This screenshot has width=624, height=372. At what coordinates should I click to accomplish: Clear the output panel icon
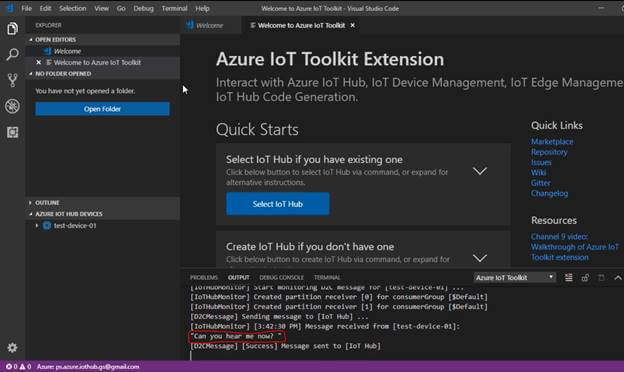click(569, 278)
